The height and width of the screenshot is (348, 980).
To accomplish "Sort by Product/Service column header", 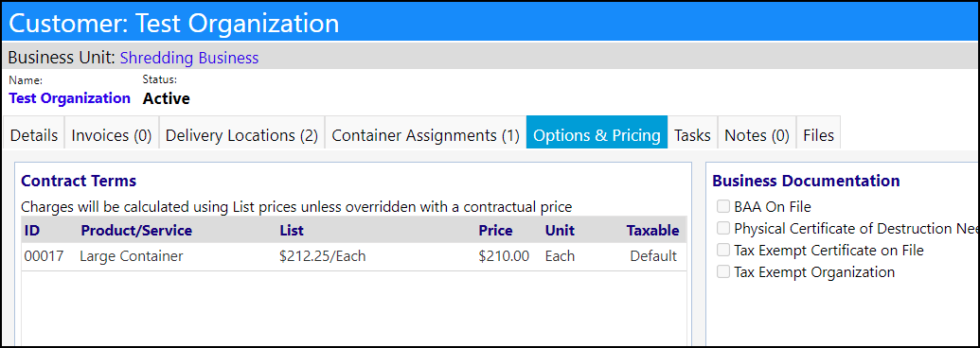I will coord(136,231).
